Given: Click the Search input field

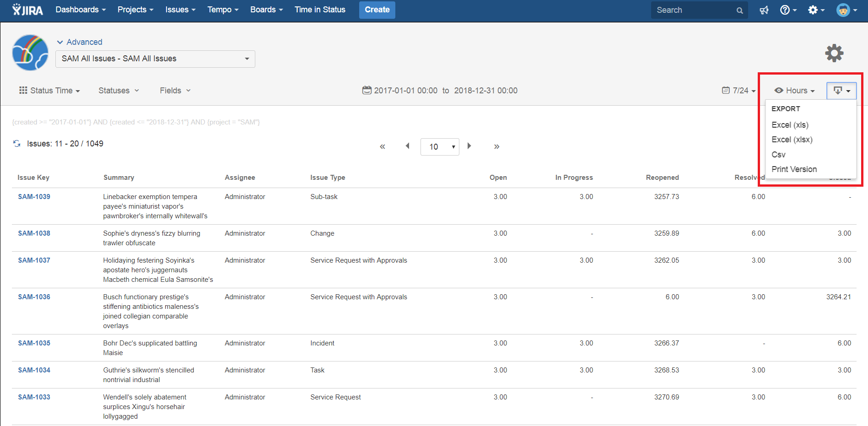Looking at the screenshot, I should tap(694, 10).
